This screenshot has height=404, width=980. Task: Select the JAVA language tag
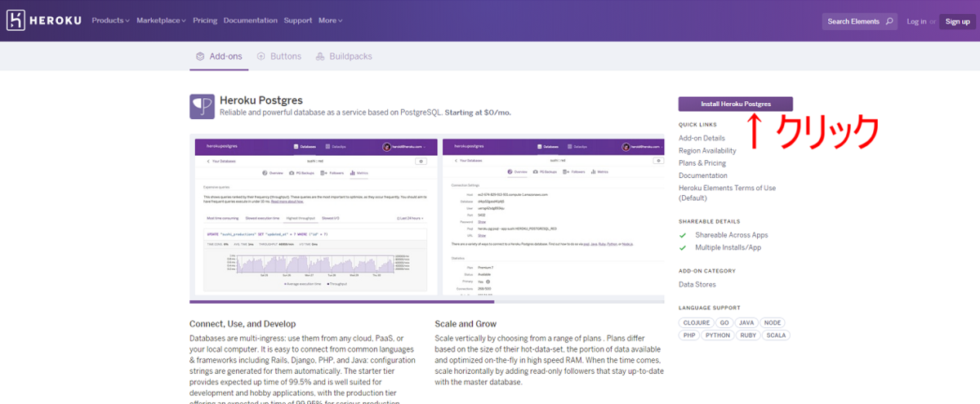(748, 323)
